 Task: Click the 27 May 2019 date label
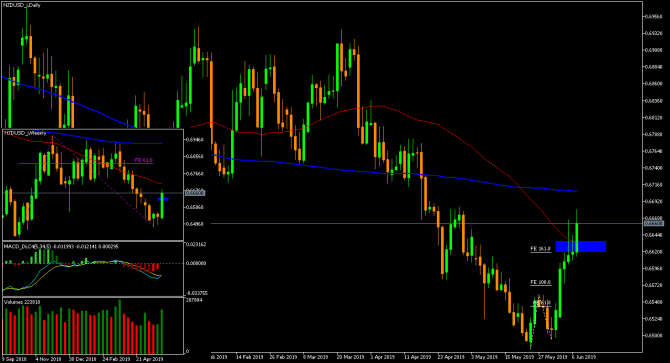tap(552, 357)
